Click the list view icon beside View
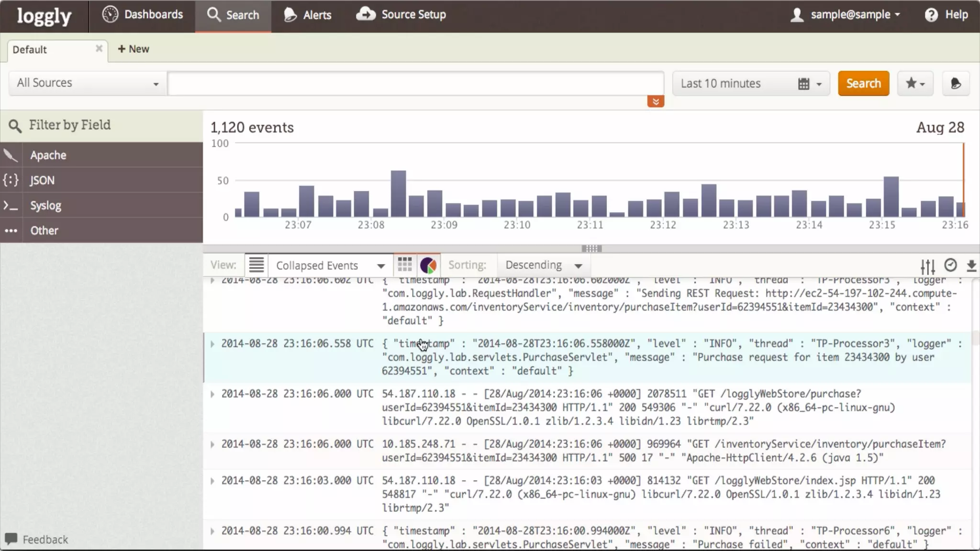The height and width of the screenshot is (551, 980). 256,265
